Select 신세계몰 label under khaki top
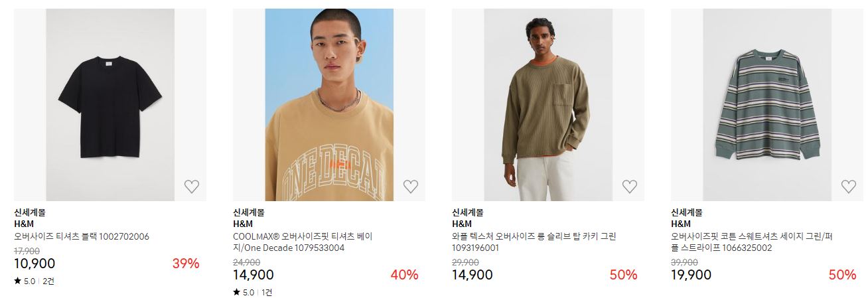This screenshot has height=306, width=868. coord(467,213)
